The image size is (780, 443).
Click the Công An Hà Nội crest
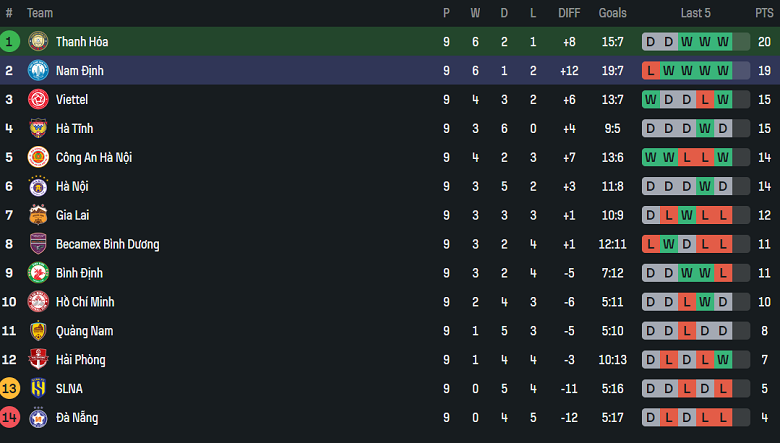[x=38, y=158]
